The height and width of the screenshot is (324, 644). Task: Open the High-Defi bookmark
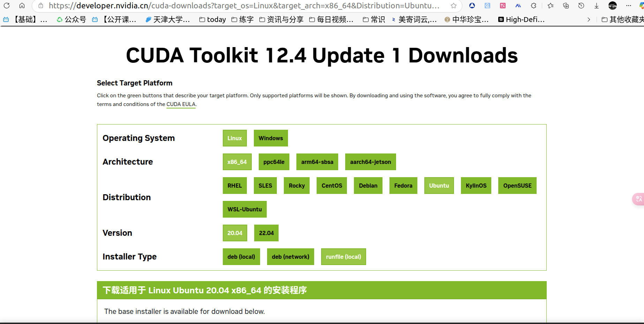click(522, 20)
